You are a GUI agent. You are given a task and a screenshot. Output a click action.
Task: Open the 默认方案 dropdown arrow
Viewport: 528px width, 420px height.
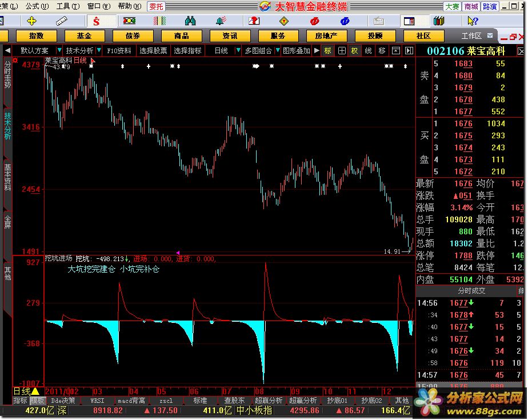tap(59, 50)
